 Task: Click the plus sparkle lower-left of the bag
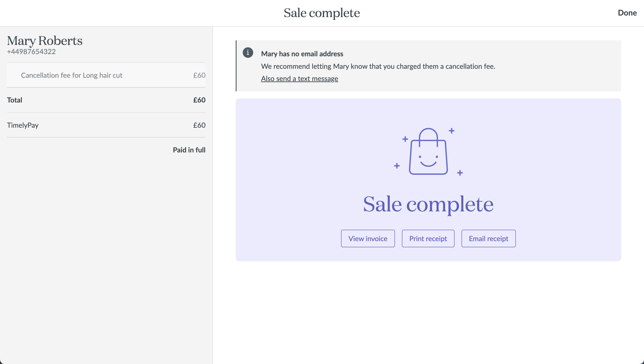397,166
